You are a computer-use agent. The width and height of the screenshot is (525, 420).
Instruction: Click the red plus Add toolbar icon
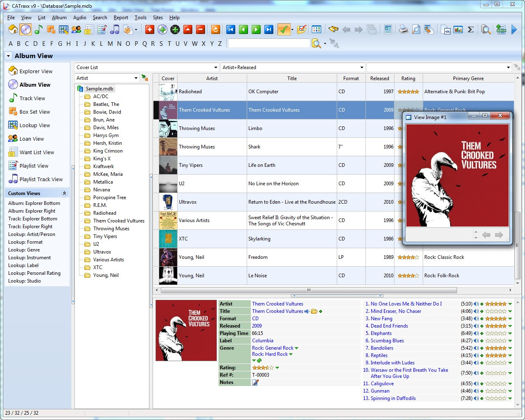[150, 29]
